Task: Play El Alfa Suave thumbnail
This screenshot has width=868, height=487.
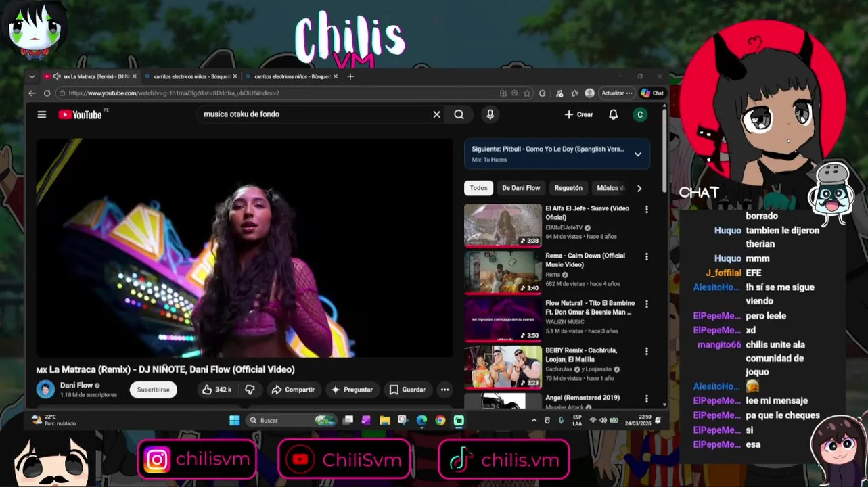Action: (x=503, y=225)
